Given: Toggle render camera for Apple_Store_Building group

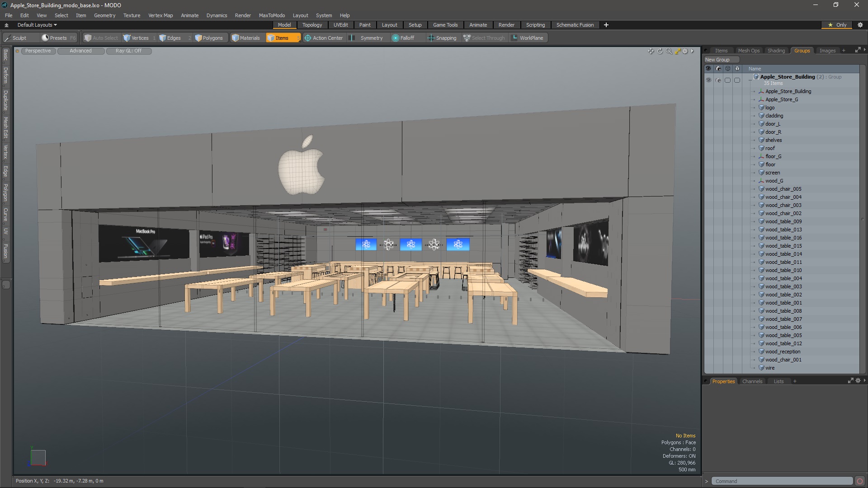Looking at the screenshot, I should pos(718,80).
